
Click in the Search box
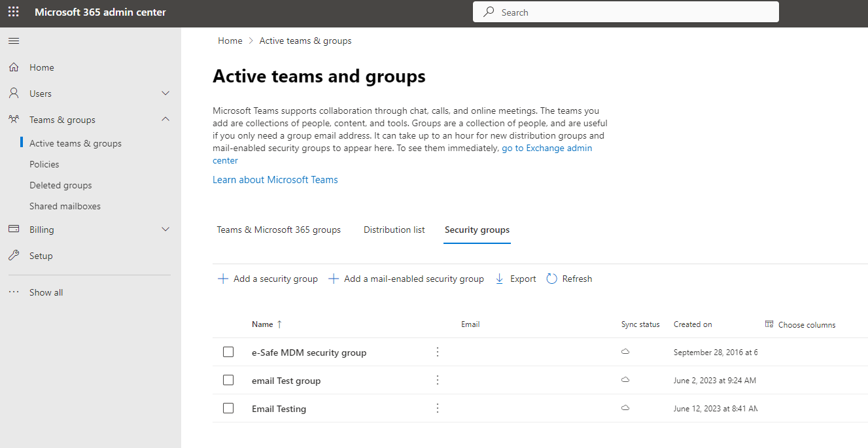625,12
